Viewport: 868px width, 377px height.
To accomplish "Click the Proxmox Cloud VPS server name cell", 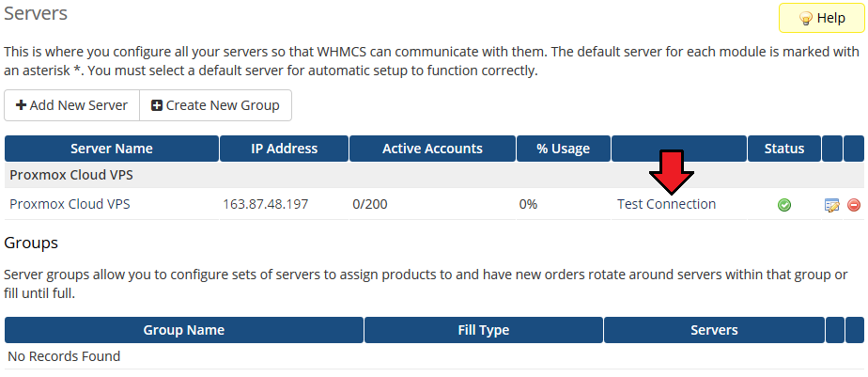I will (x=70, y=204).
